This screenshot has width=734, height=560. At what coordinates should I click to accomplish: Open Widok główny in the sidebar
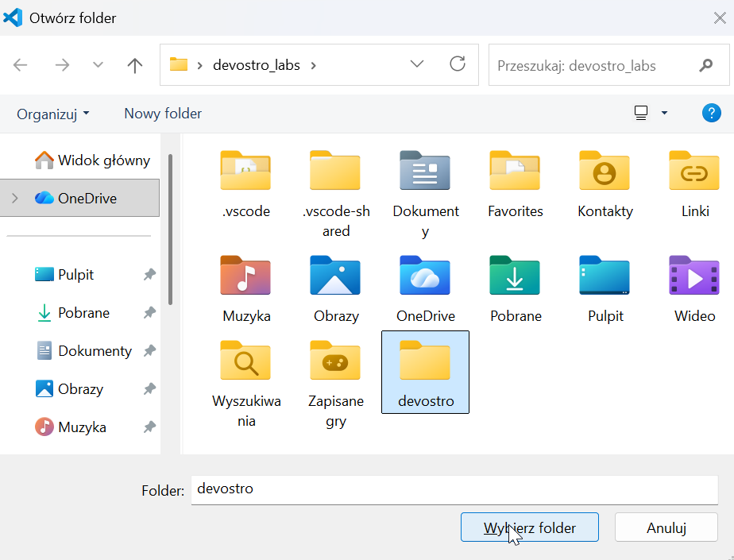tap(92, 160)
